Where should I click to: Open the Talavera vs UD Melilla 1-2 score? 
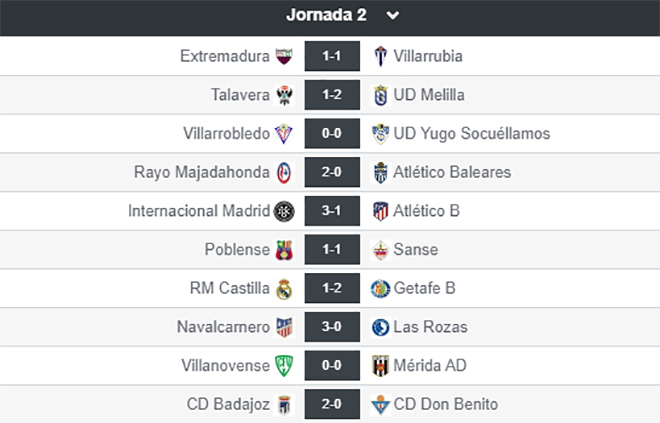tap(332, 95)
